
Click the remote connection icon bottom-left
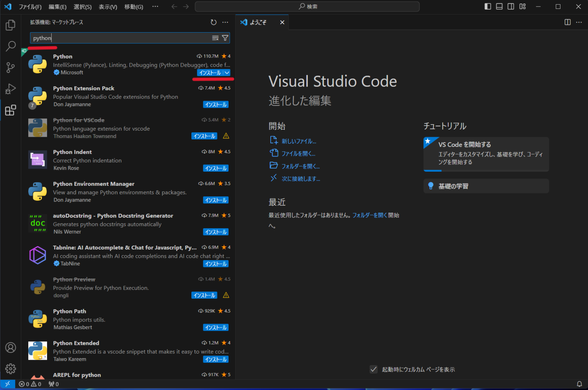pyautogui.click(x=8, y=383)
